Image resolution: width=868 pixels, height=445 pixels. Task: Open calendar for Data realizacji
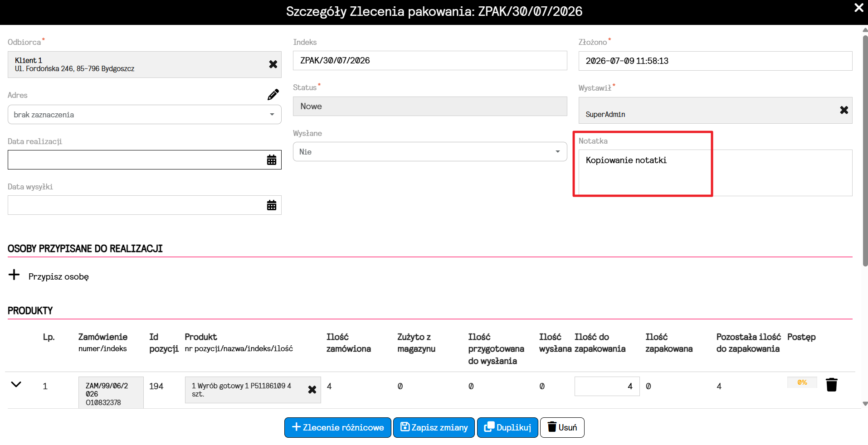272,160
